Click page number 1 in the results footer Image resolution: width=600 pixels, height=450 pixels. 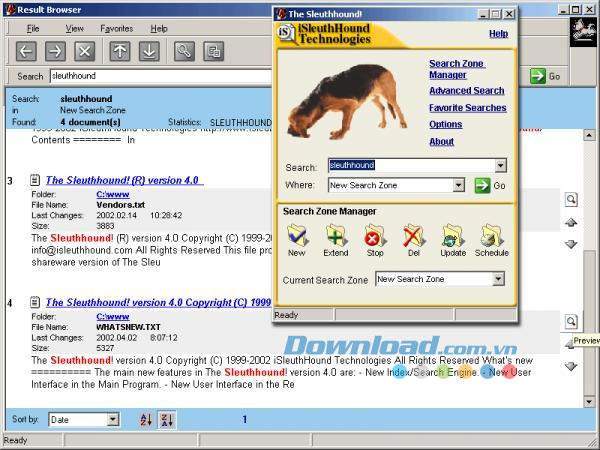245,420
